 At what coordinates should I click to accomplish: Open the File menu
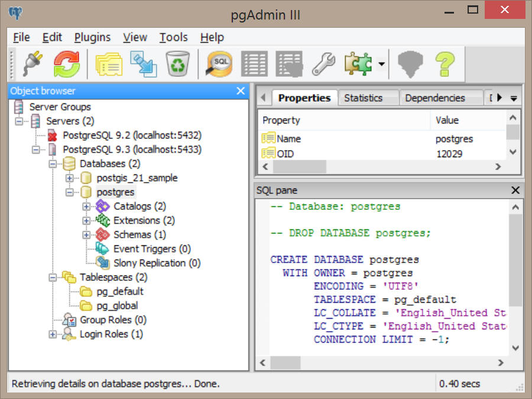pos(21,37)
